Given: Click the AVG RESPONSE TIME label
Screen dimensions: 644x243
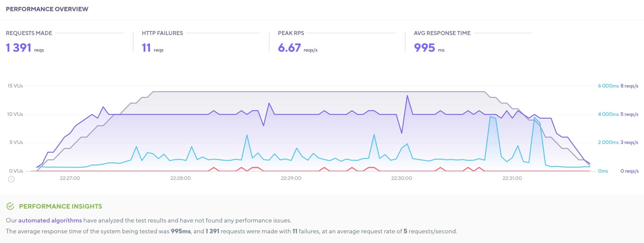Looking at the screenshot, I should (442, 33).
